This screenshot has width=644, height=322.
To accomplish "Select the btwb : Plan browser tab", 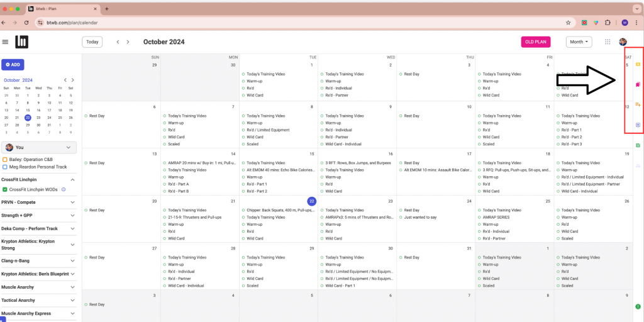I will 62,9.
